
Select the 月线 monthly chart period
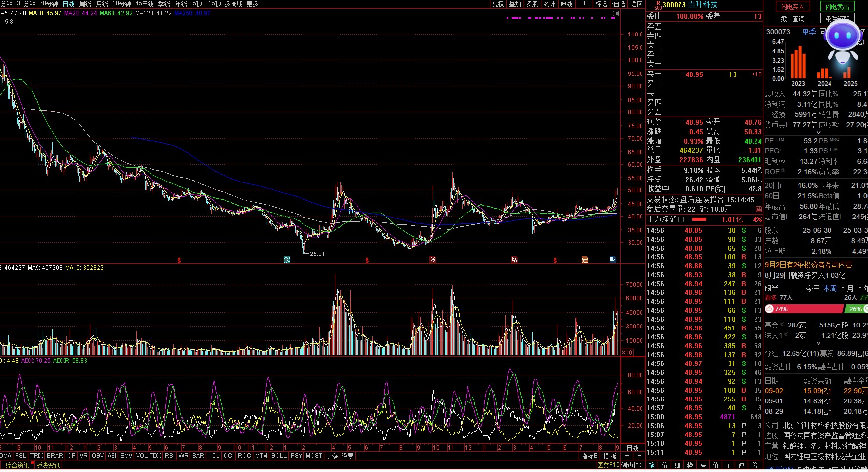(102, 4)
